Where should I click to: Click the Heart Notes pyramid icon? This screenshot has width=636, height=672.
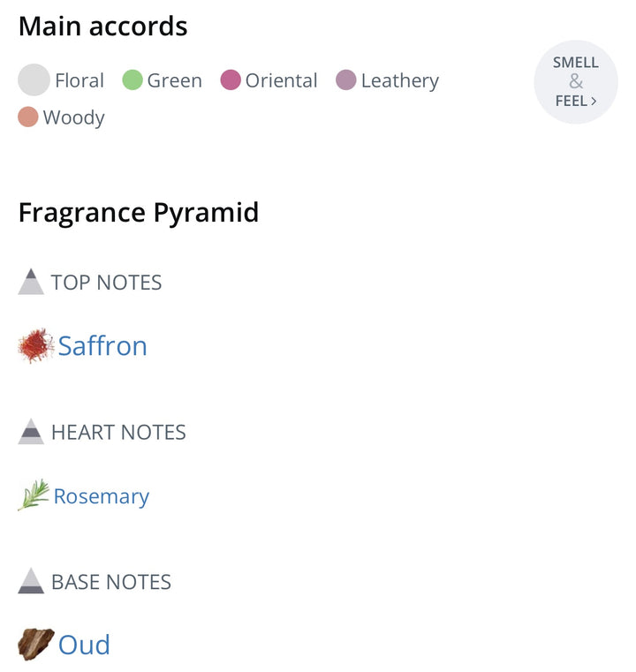[x=31, y=432]
